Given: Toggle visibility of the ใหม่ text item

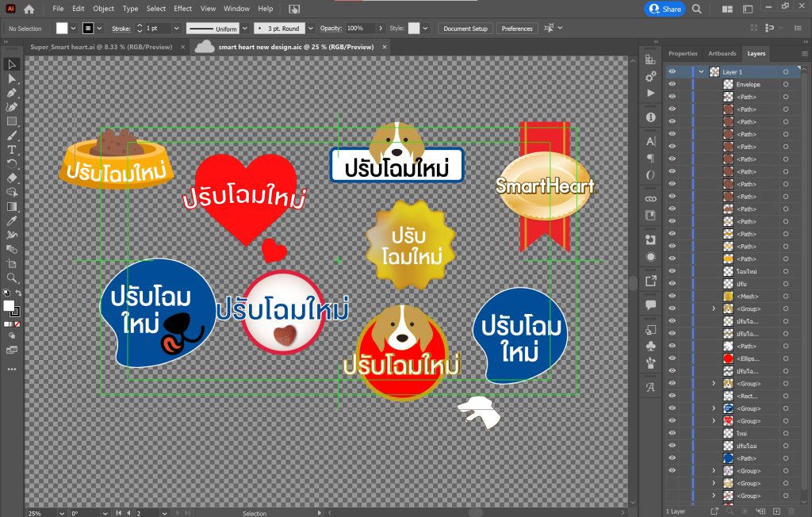Looking at the screenshot, I should 672,433.
